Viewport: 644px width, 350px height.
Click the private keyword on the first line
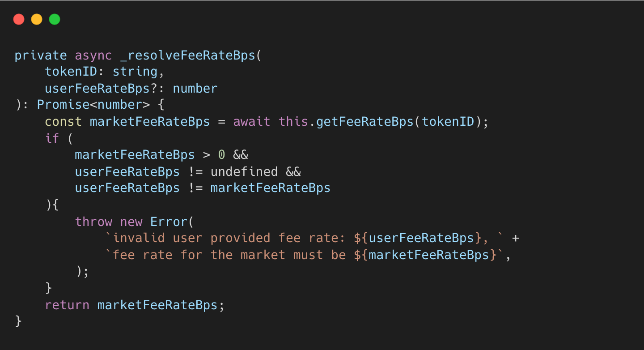[x=41, y=55]
